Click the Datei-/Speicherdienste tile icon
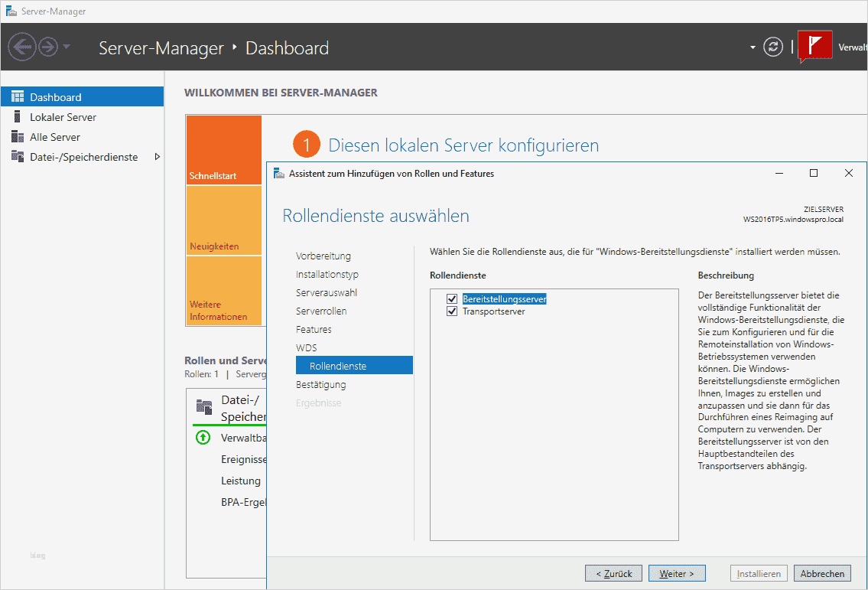Viewport: 868px width, 590px height. pos(204,407)
